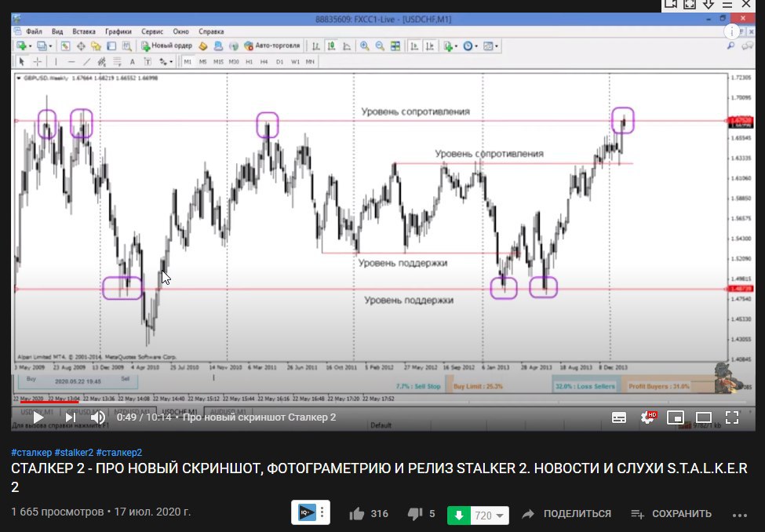Expand the indicators list dropdown
Image resolution: width=765 pixels, height=532 pixels.
[x=456, y=46]
